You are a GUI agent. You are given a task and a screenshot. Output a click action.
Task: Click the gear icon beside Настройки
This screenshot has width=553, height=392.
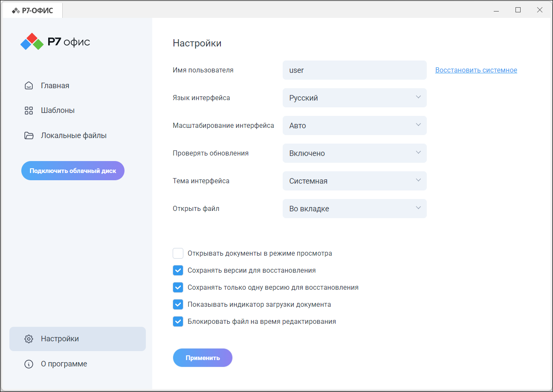(x=29, y=339)
